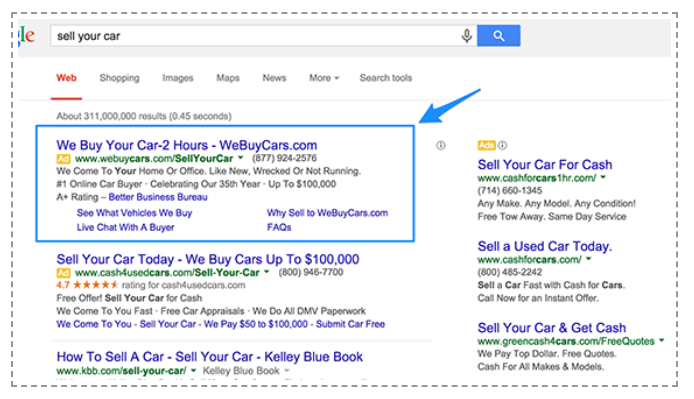Screen dimensions: 694x399
Task: Click the star rating for cash4usedcars.com
Action: point(96,285)
